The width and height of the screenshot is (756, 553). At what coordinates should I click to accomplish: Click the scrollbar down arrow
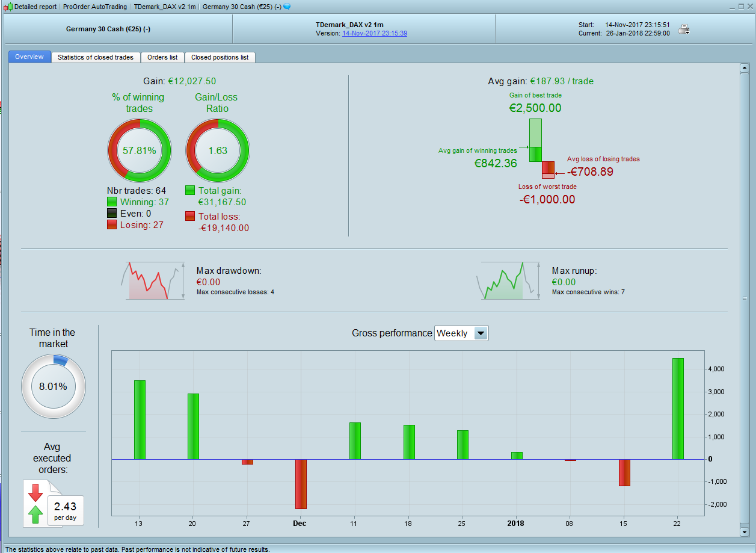click(x=744, y=532)
